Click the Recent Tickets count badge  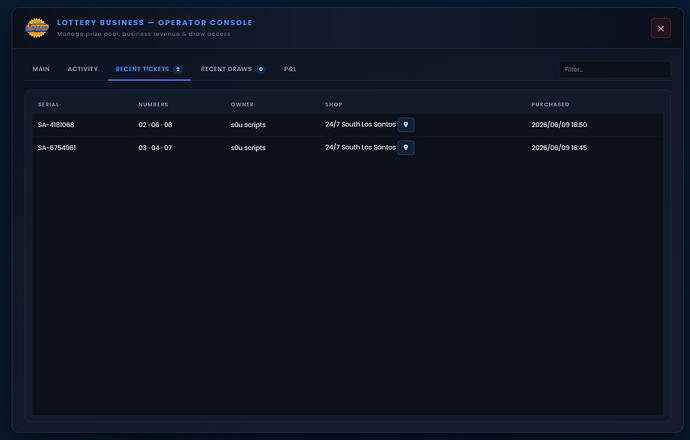point(178,69)
